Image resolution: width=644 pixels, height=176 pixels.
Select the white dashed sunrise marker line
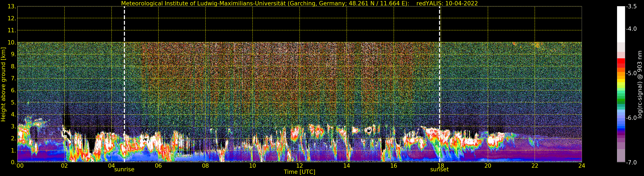(x=124, y=84)
